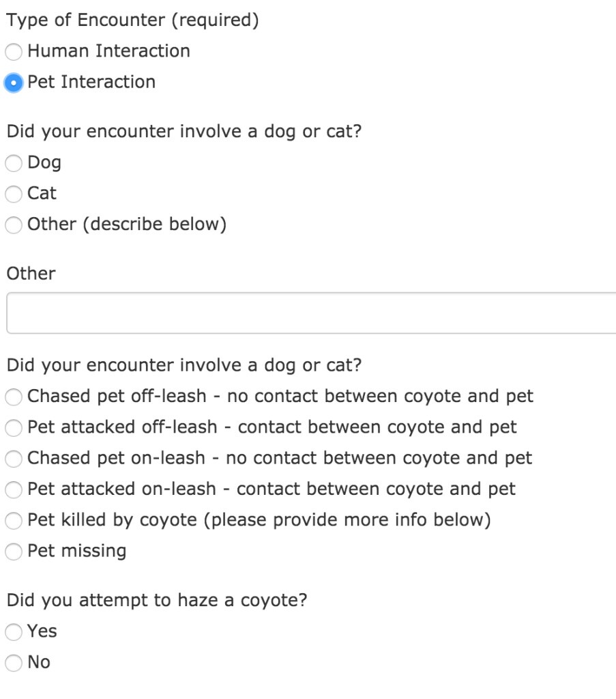
Task: Choose the Dog radio option
Action: click(14, 163)
